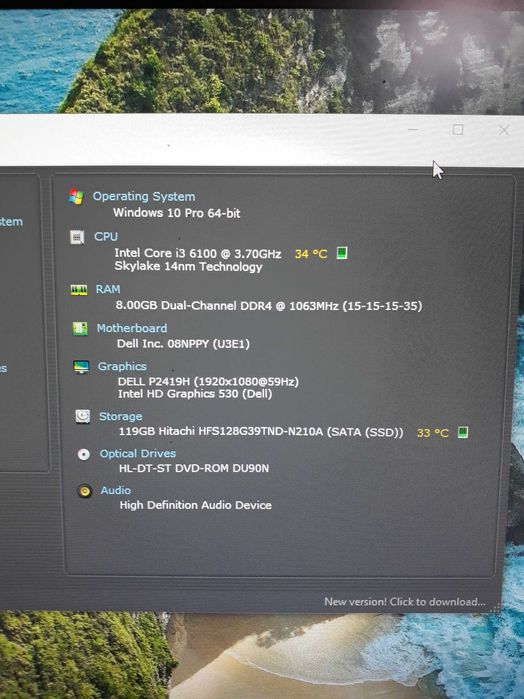Screen dimensions: 524x699
Task: Click the High Definition Audio Device line
Action: (x=195, y=505)
